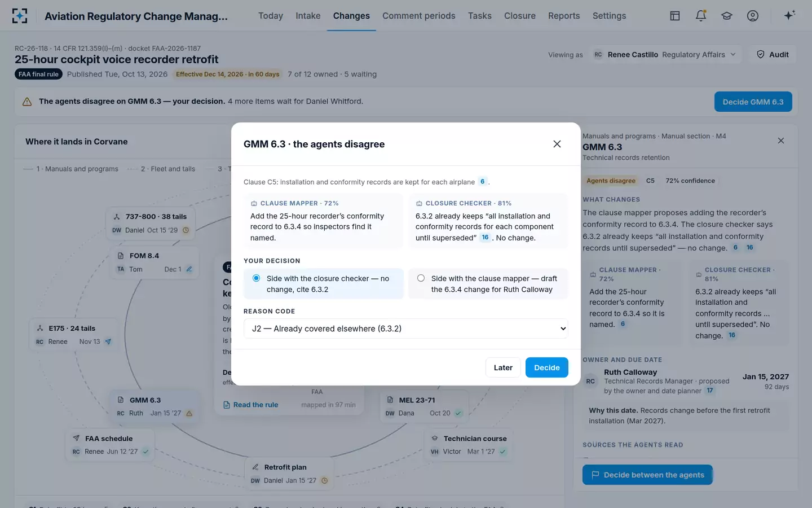Screen dimensions: 812x508
Task: Click the 'Effective Dec 14, 2026' label
Action: coord(227,74)
